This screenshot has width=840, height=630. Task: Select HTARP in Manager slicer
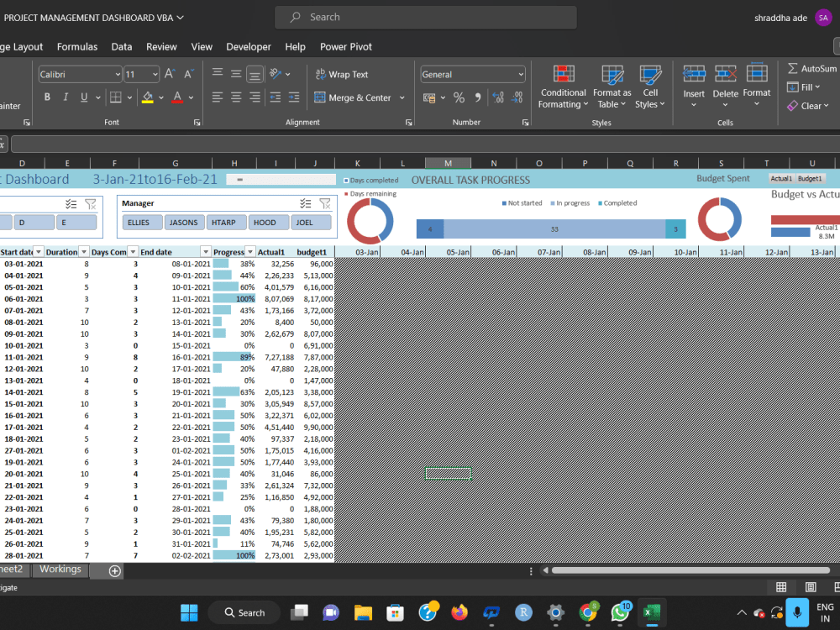[226, 223]
